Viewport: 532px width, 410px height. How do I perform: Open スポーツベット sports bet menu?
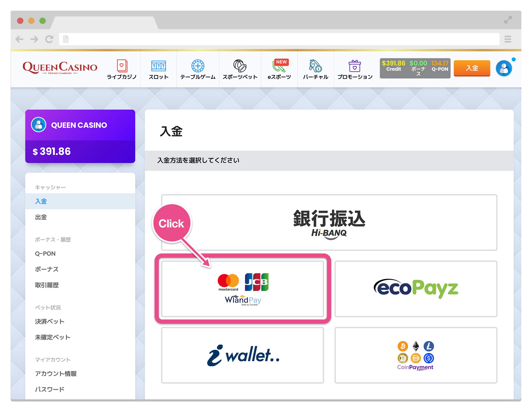[240, 69]
